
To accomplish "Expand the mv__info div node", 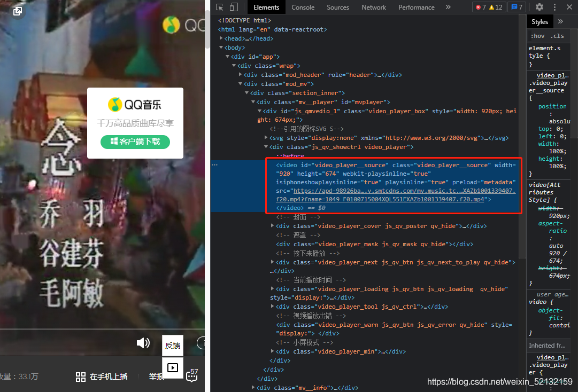I will pyautogui.click(x=253, y=387).
